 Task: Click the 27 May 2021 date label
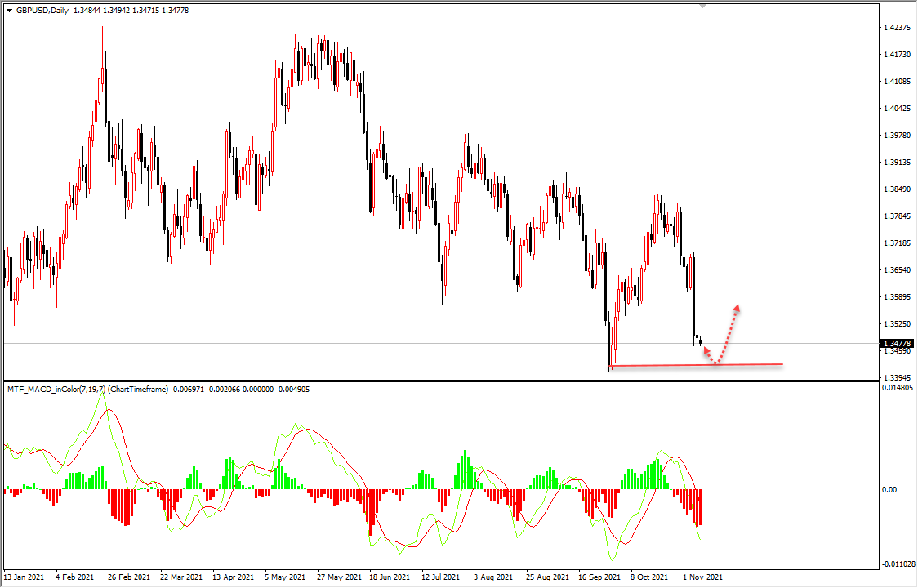tap(338, 577)
